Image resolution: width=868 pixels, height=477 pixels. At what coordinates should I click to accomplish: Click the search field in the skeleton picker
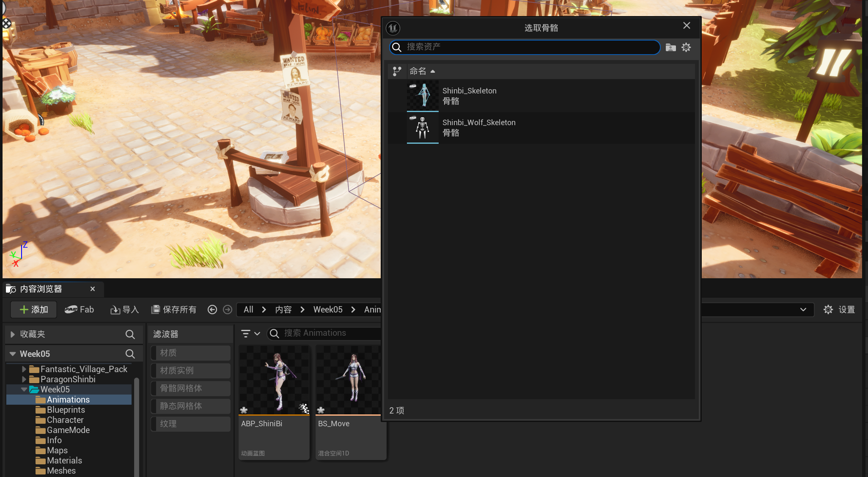pyautogui.click(x=525, y=47)
